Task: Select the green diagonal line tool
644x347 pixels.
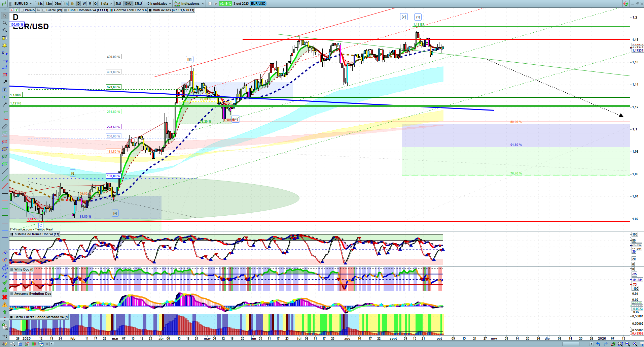Action: (5, 179)
